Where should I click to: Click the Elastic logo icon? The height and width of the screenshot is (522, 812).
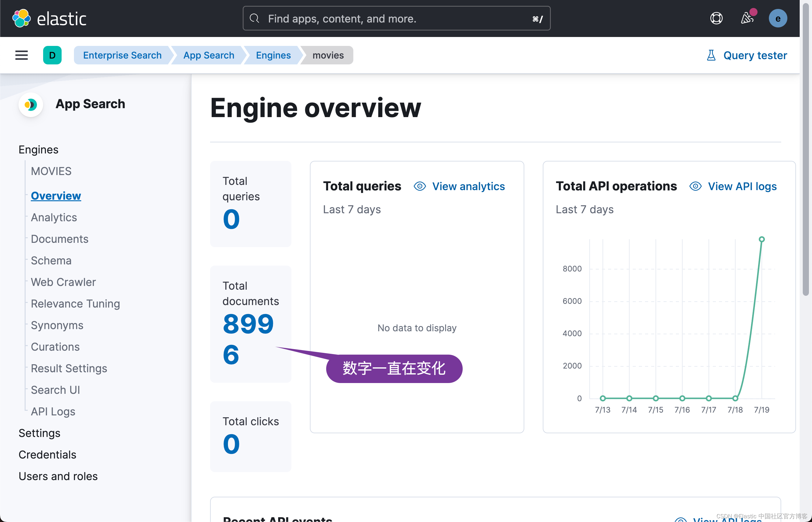(x=21, y=18)
